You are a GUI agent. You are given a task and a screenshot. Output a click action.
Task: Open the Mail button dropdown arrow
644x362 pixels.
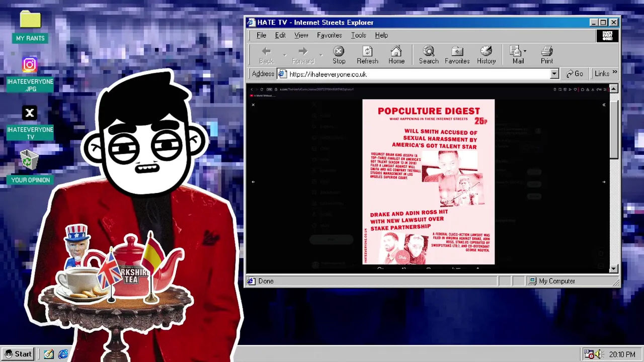point(525,51)
